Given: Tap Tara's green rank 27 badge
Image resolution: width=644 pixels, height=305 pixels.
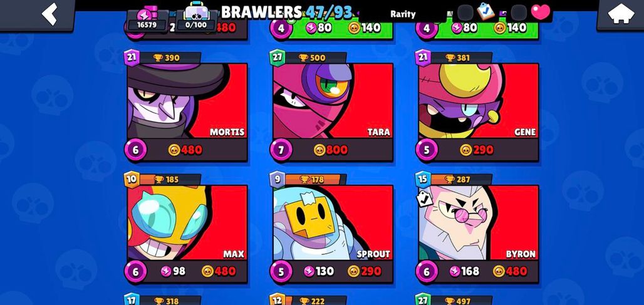Looking at the screenshot, I should point(277,57).
